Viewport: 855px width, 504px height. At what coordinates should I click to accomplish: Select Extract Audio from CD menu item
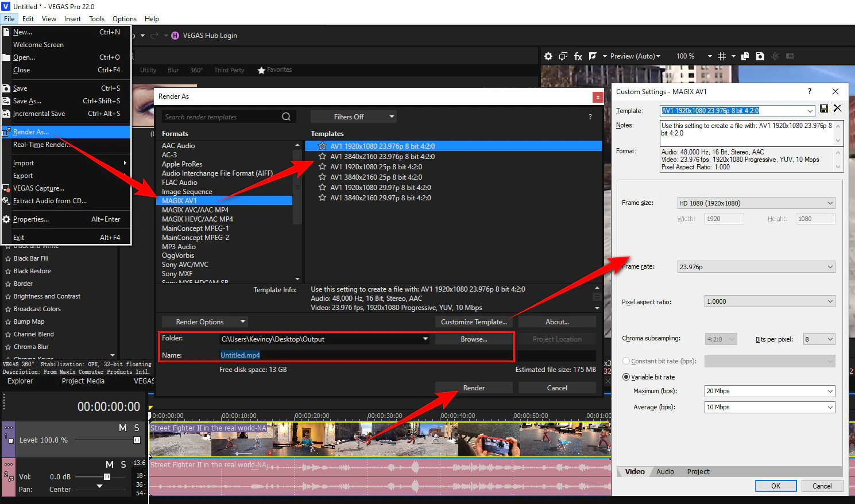click(x=66, y=201)
